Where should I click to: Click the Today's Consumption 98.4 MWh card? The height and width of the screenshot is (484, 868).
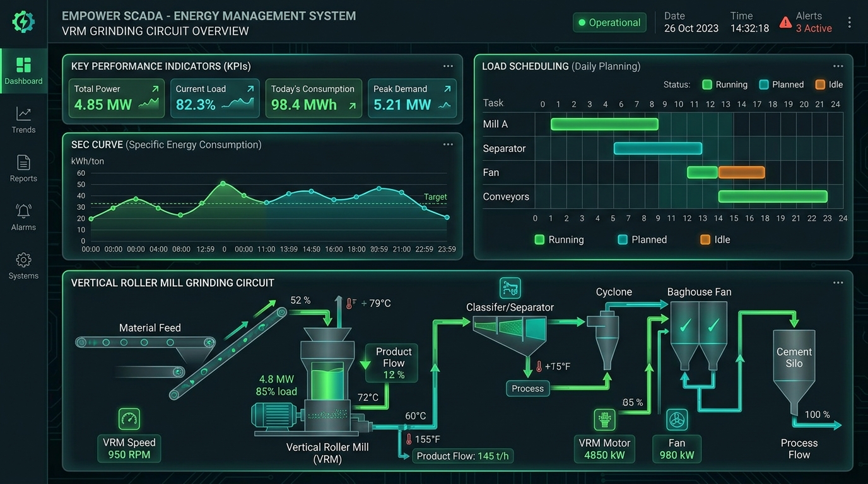coord(314,98)
